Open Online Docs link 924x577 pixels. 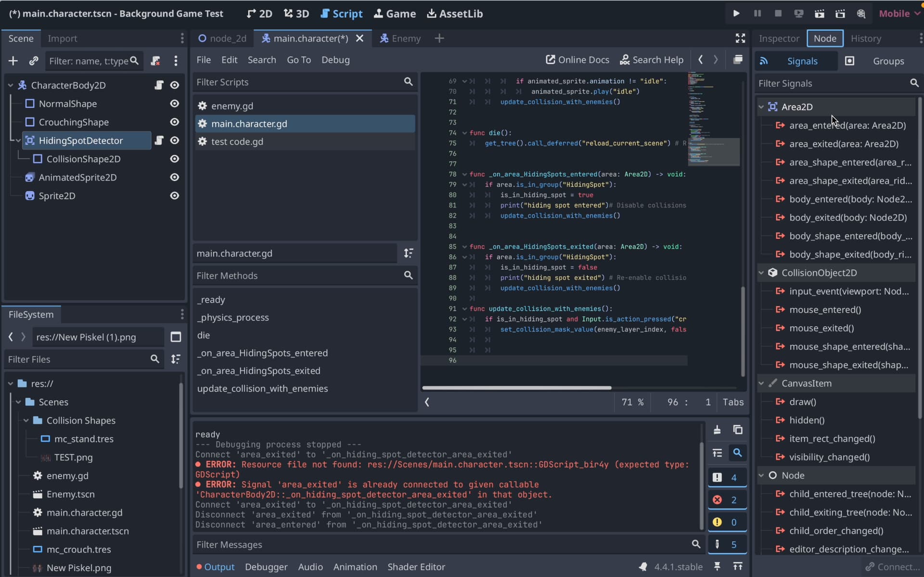point(577,60)
